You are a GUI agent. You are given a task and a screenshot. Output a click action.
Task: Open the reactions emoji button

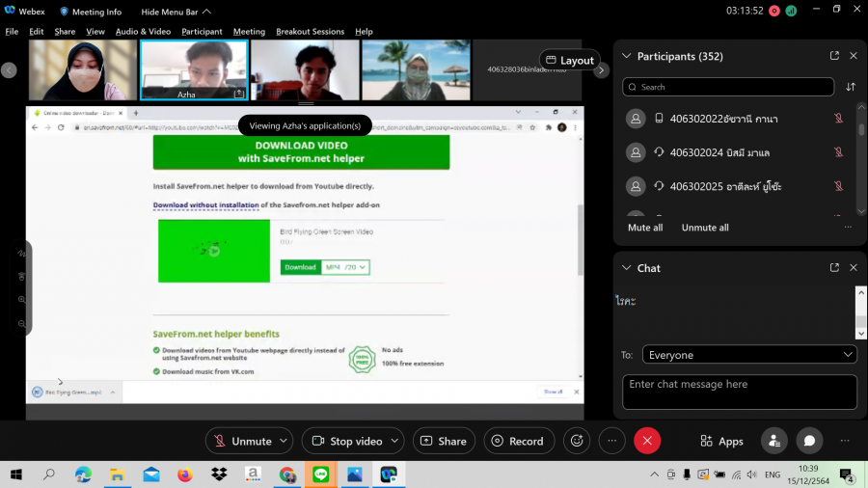pos(578,441)
